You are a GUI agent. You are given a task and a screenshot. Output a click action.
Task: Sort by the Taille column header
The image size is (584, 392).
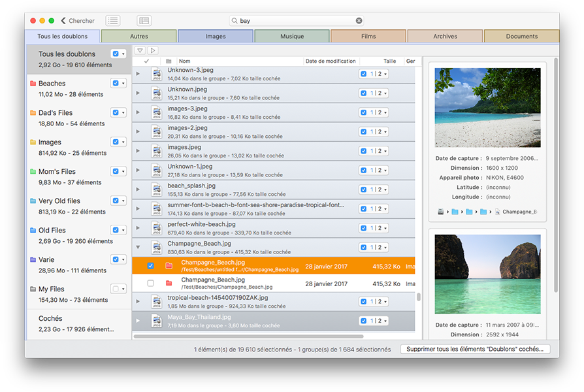[x=389, y=61]
